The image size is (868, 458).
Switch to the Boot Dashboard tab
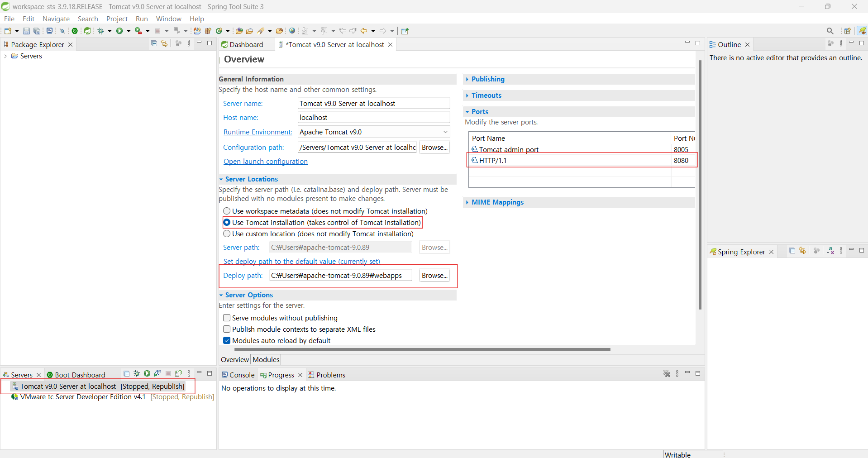[76, 375]
